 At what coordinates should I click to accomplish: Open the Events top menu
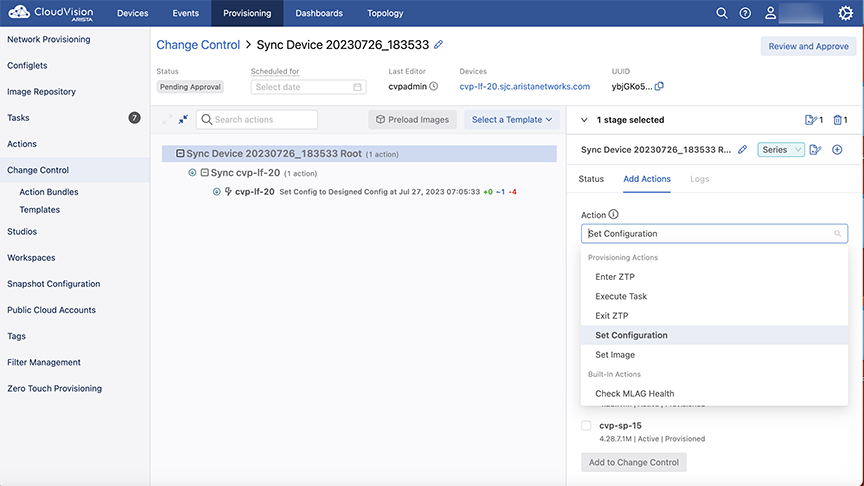186,13
